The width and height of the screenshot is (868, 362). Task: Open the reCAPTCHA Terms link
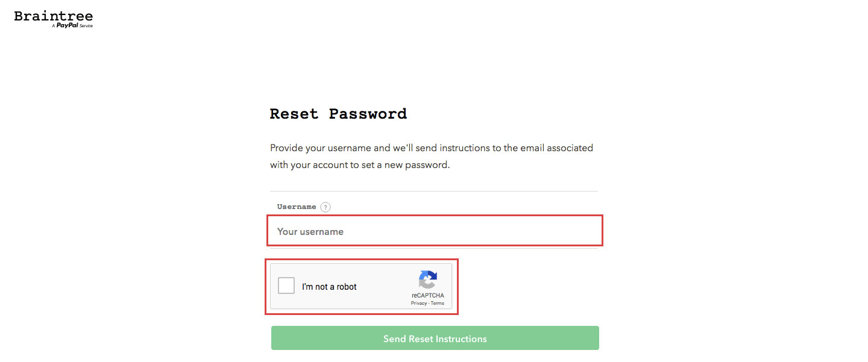pyautogui.click(x=438, y=303)
